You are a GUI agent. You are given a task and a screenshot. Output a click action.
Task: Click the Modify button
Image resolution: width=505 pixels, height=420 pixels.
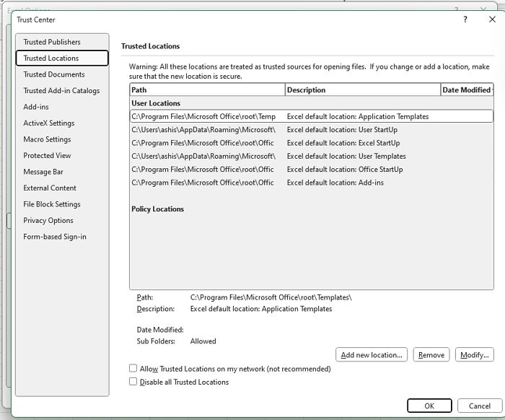[x=475, y=354]
